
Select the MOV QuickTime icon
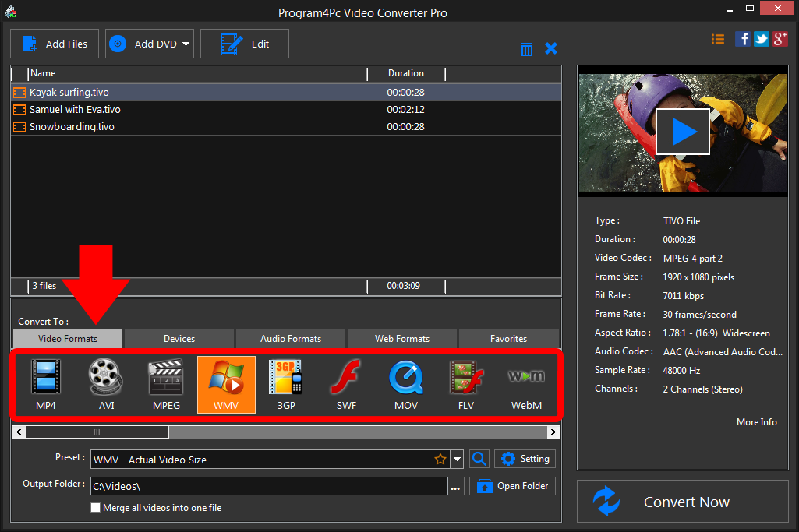406,384
